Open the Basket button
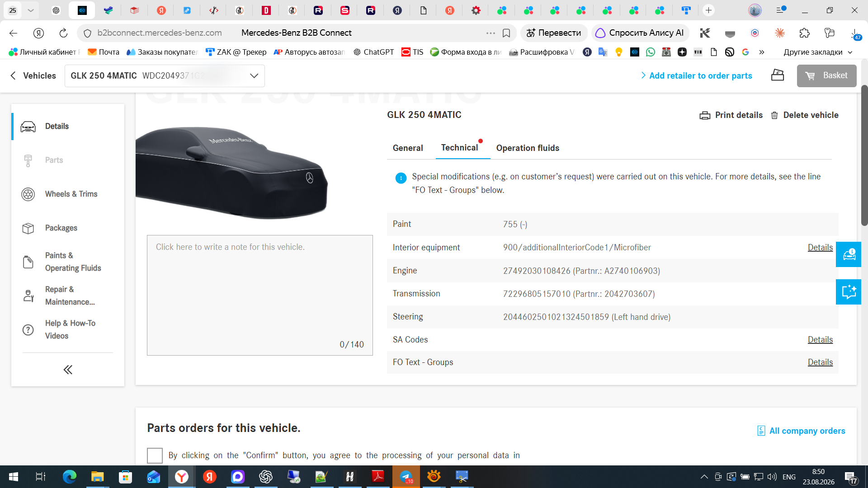 pyautogui.click(x=826, y=76)
